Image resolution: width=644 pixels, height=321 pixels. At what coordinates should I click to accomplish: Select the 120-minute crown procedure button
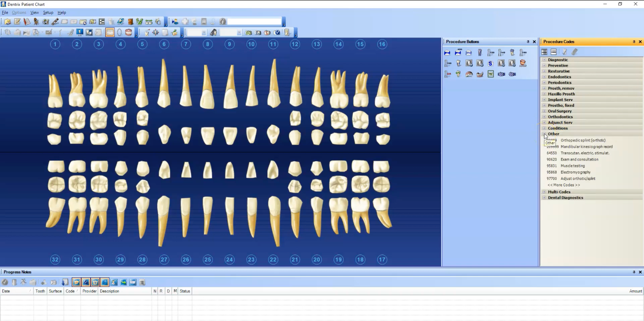[491, 53]
